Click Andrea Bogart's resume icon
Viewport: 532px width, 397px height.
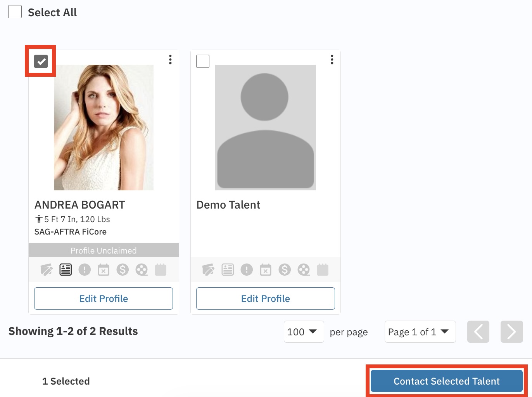click(66, 269)
